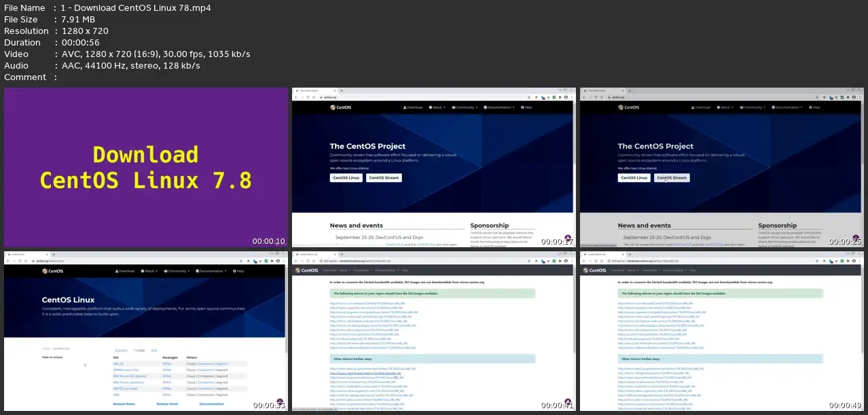Expand About dropdown in the 00:00:25 thumbnail
Screen dimensions: 868x415
tap(725, 107)
